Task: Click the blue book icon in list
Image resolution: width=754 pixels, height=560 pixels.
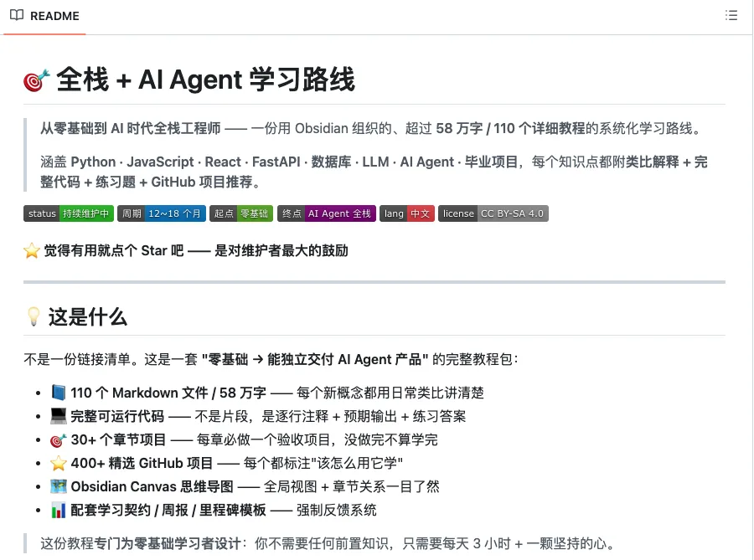Action: click(x=59, y=393)
